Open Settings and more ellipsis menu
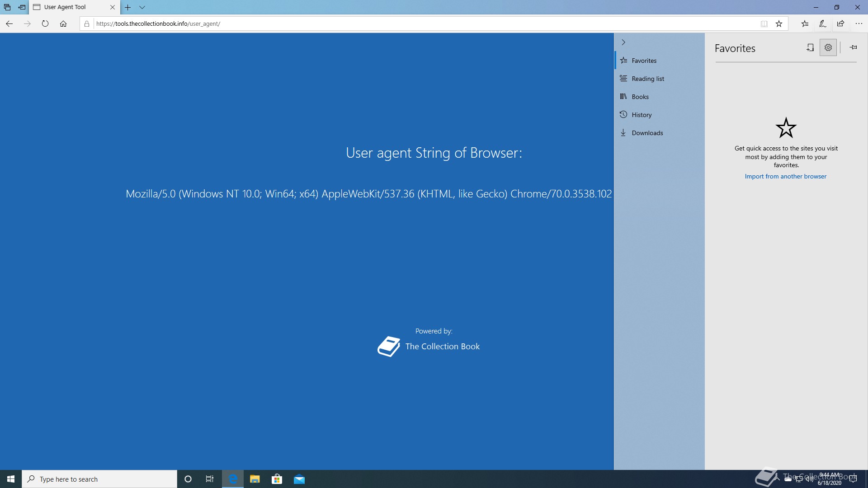 click(859, 23)
